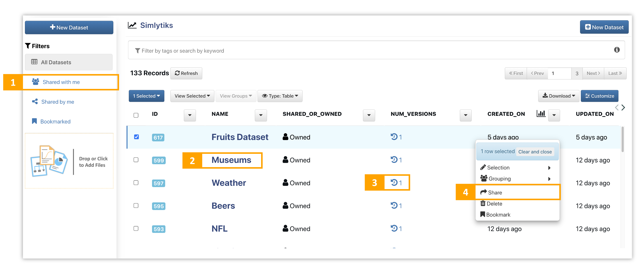This screenshot has width=644, height=274.
Task: Click the ID badge 597
Action: [159, 183]
